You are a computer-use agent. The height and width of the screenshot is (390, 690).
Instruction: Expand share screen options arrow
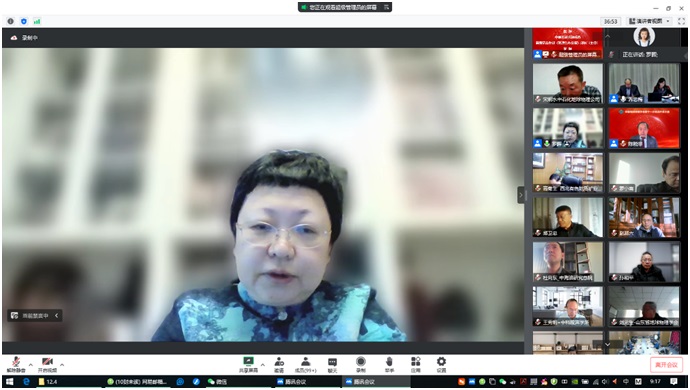point(263,364)
